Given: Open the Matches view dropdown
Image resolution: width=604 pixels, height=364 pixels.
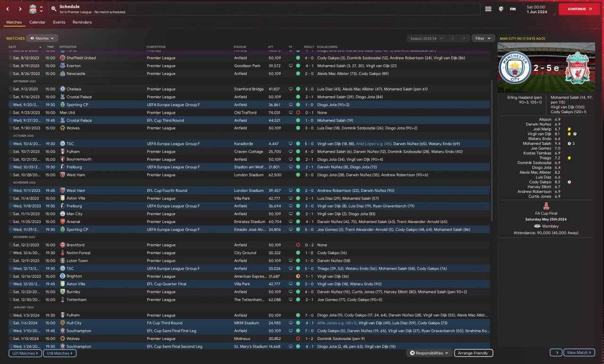Looking at the screenshot, I should click(42, 38).
